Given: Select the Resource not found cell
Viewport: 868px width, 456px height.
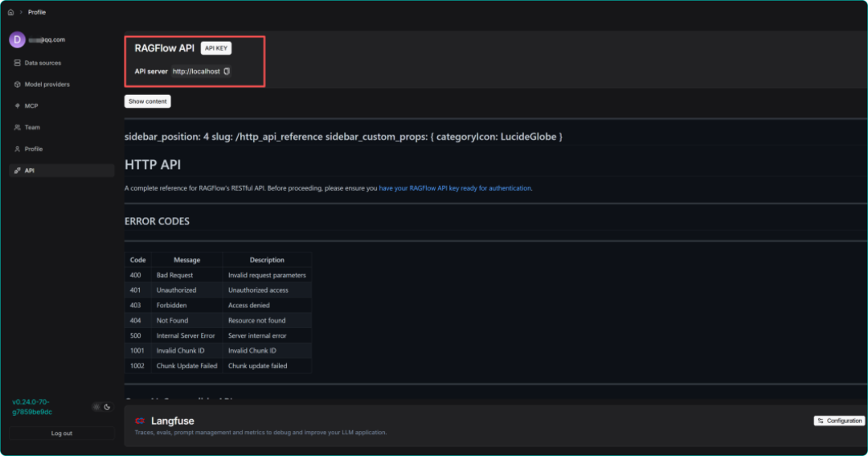Looking at the screenshot, I should (x=267, y=321).
